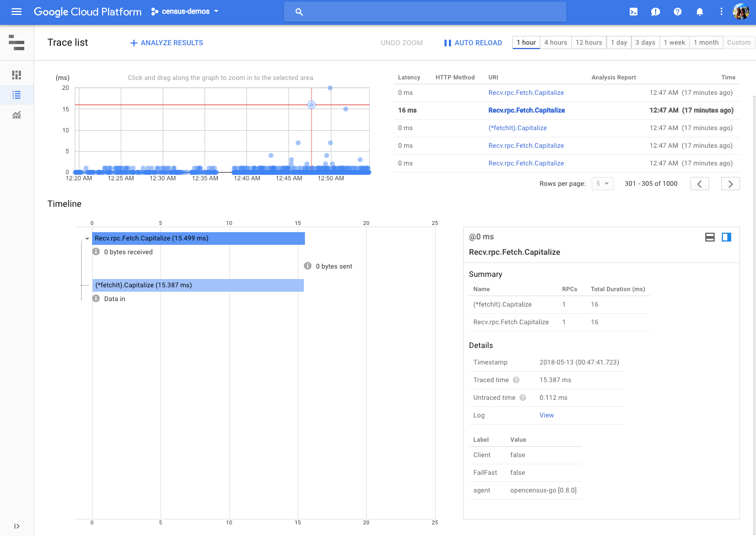Open census-demos project selector dropdown
Viewport: 756px width, 536px height.
pos(185,12)
